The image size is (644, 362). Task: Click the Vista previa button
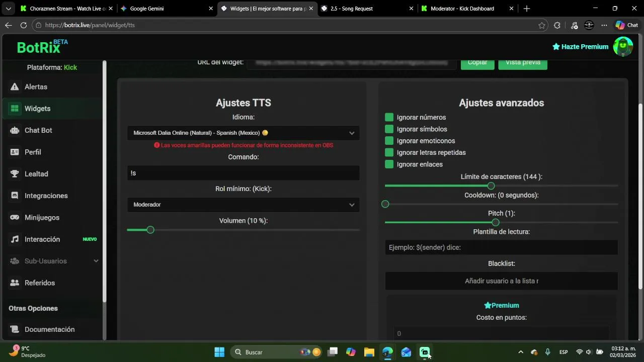(x=523, y=62)
